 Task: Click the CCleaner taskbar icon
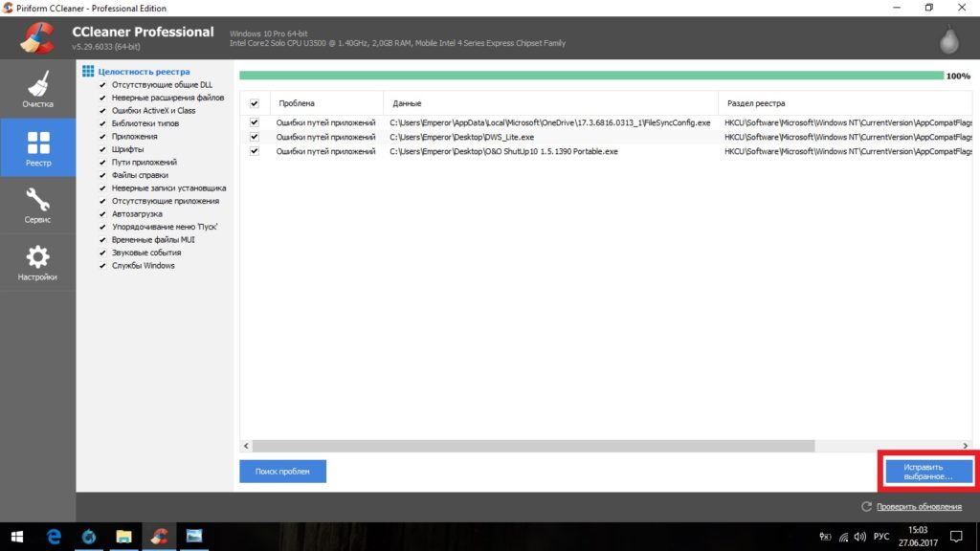[x=159, y=537]
